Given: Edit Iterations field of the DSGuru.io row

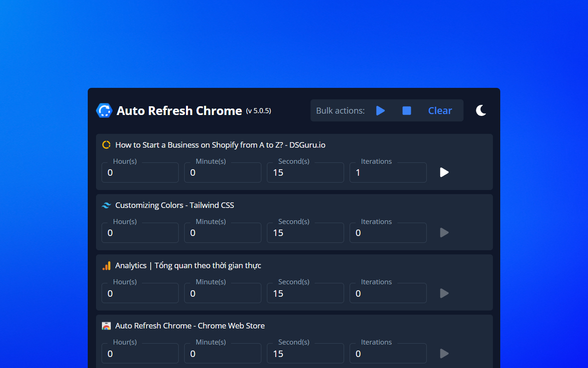Looking at the screenshot, I should (x=388, y=172).
